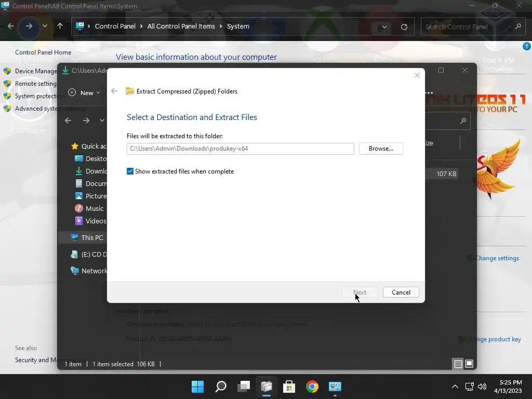The image size is (532, 399).
Task: Select Downloads in File Explorer sidebar
Action: pyautogui.click(x=90, y=171)
